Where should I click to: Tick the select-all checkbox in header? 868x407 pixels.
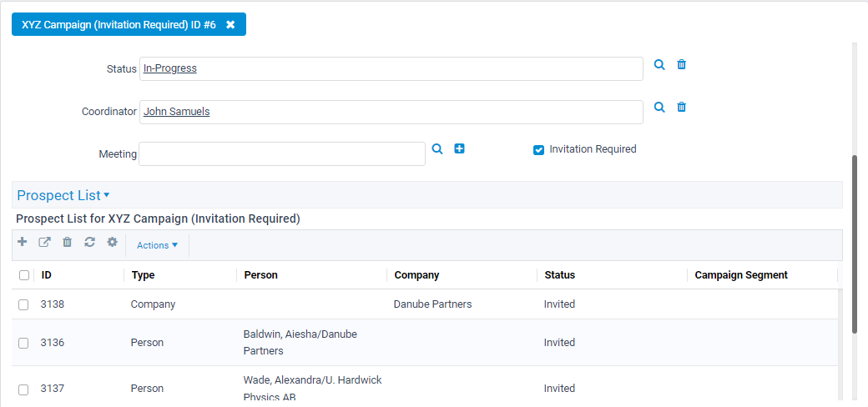click(24, 275)
